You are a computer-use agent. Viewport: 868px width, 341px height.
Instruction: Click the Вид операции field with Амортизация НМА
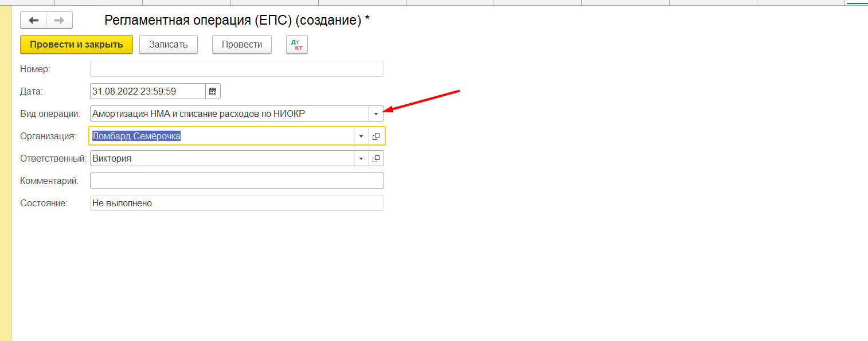(228, 114)
